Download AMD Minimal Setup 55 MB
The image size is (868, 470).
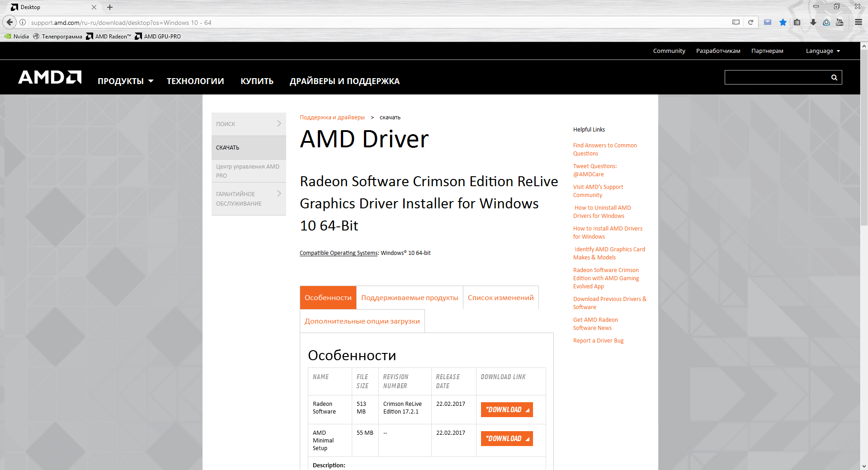click(507, 438)
